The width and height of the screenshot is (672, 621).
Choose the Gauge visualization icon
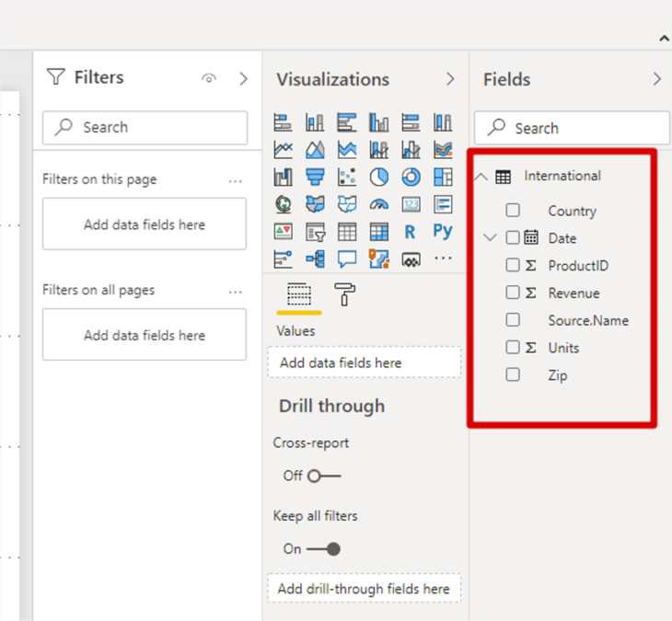tap(379, 204)
